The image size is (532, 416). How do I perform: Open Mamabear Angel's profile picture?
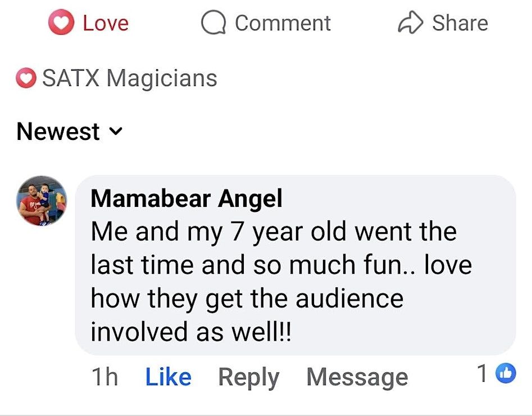42,201
